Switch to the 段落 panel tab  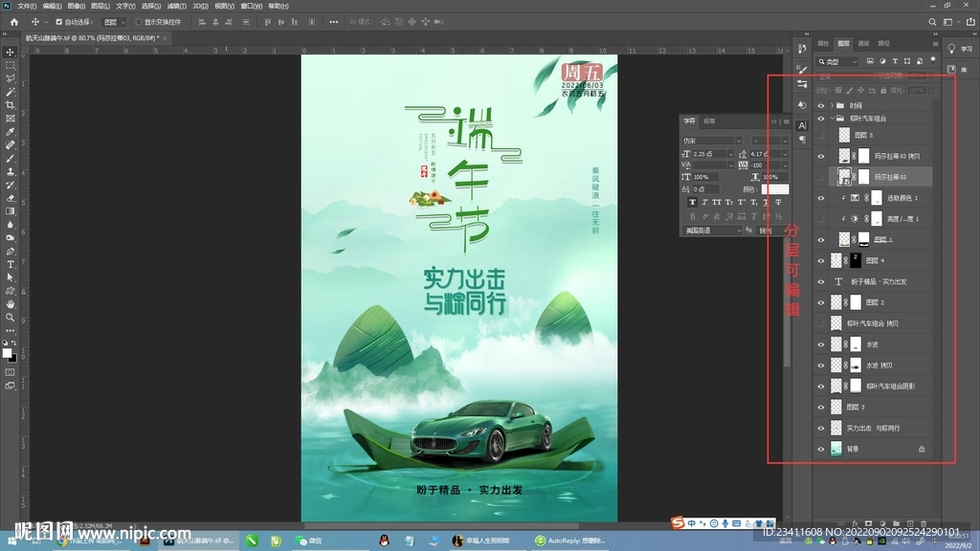pos(710,121)
